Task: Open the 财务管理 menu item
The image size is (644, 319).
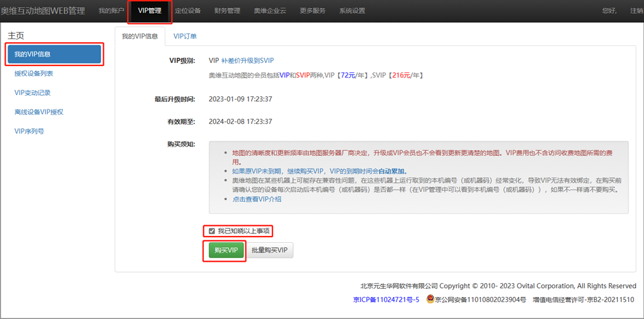Action: [x=227, y=11]
